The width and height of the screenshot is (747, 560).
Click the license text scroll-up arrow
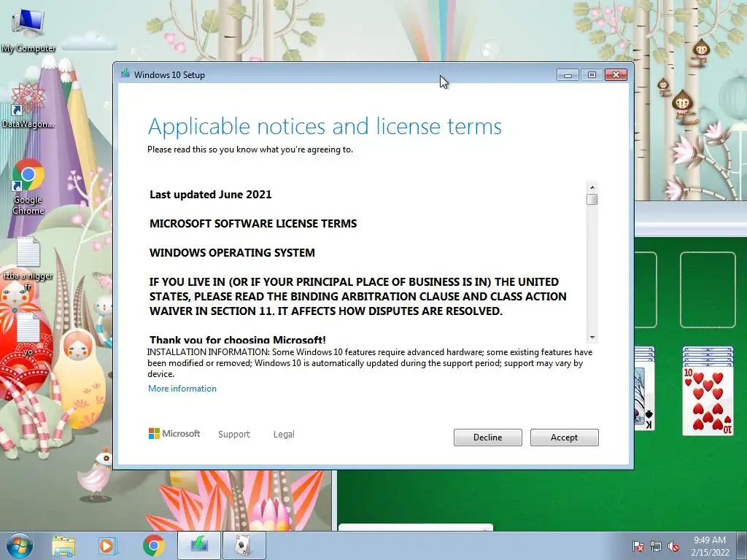592,187
